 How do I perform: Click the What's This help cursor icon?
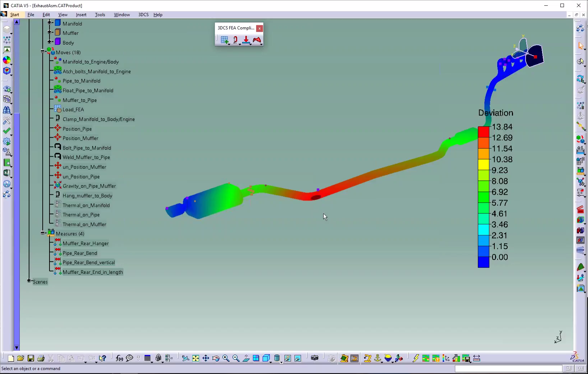pos(103,358)
